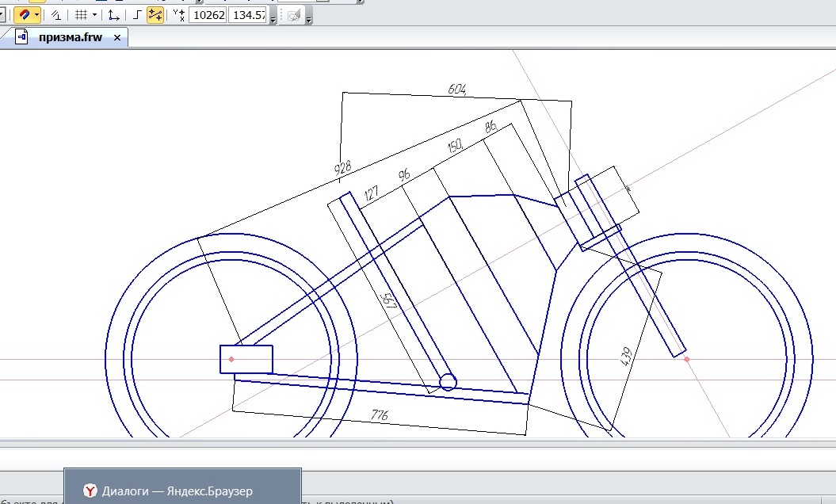Toggle the grid display icon
The height and width of the screenshot is (504, 836).
pos(81,15)
